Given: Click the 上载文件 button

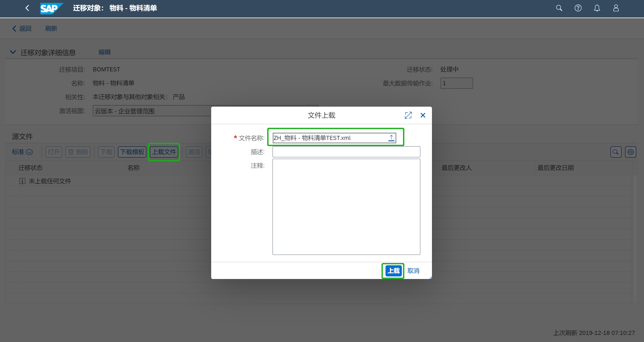Looking at the screenshot, I should pos(164,152).
